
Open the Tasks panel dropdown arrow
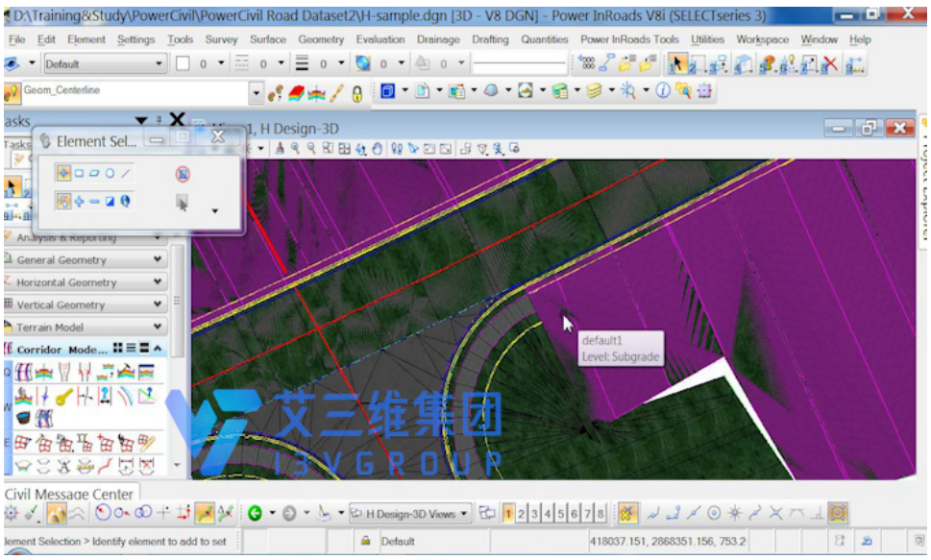coord(141,121)
